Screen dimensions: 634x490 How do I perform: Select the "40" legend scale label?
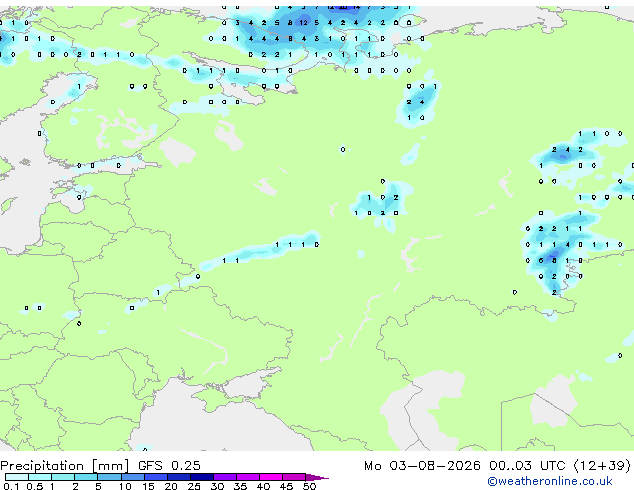(263, 486)
